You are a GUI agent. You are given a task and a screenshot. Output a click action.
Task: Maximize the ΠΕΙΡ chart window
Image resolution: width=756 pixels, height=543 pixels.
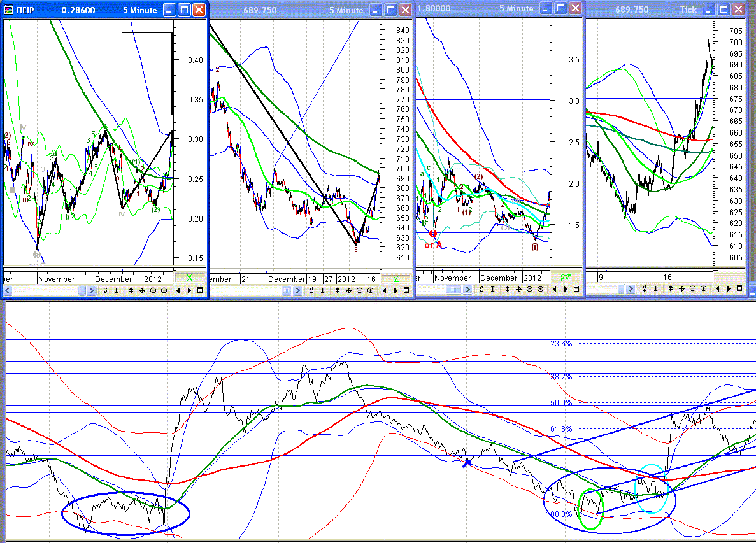point(184,10)
